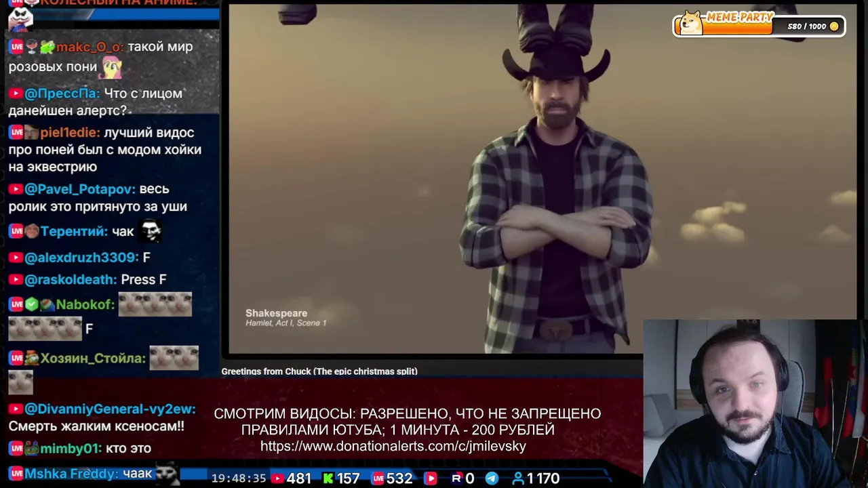Click the LIVE badge next to Терентий
Screen dimensions: 868x488
point(16,231)
